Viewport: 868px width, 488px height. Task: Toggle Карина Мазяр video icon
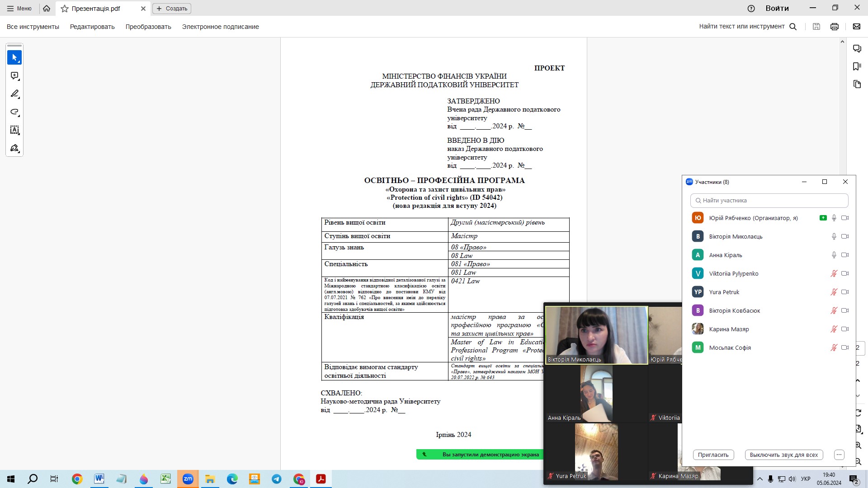tap(845, 329)
